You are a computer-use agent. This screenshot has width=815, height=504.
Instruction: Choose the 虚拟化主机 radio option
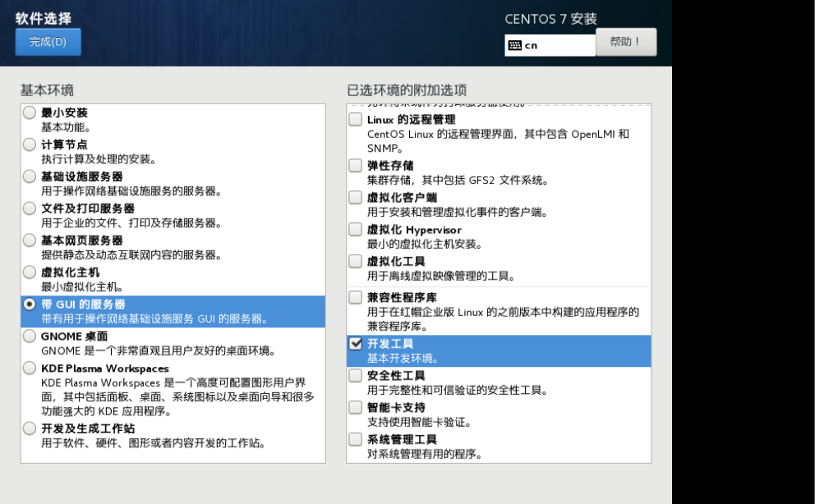click(x=30, y=272)
